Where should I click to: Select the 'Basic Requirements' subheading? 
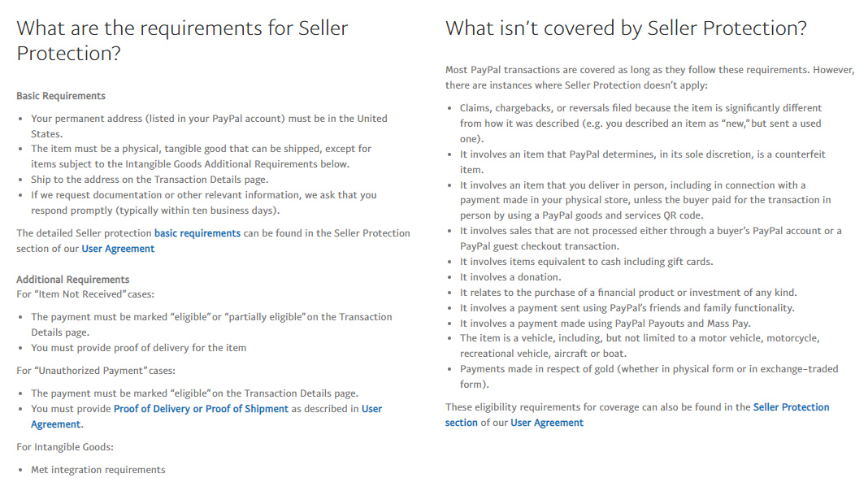[61, 96]
